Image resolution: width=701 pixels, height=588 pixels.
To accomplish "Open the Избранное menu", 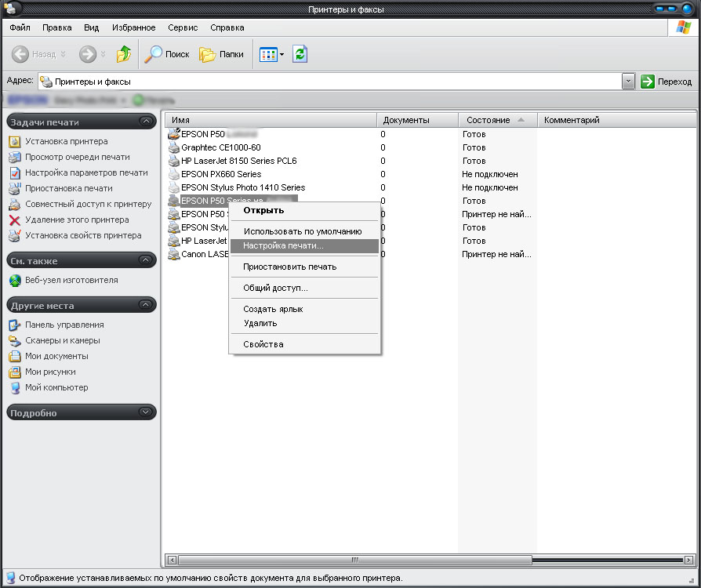I will (x=133, y=27).
